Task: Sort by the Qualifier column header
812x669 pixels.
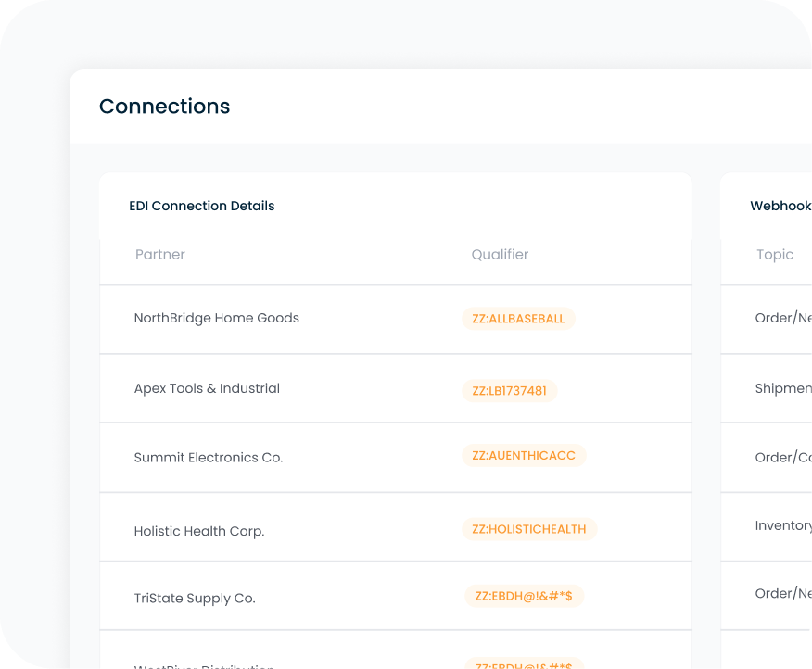Action: coord(500,254)
